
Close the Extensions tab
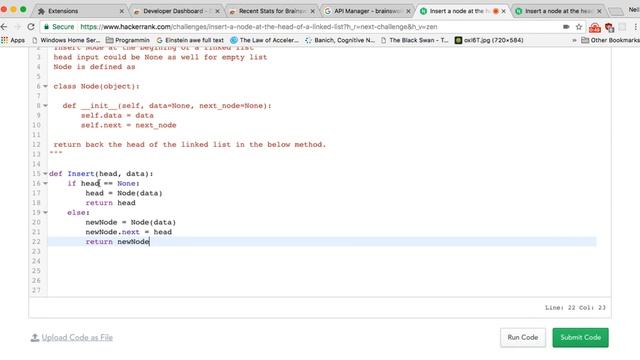(x=122, y=11)
